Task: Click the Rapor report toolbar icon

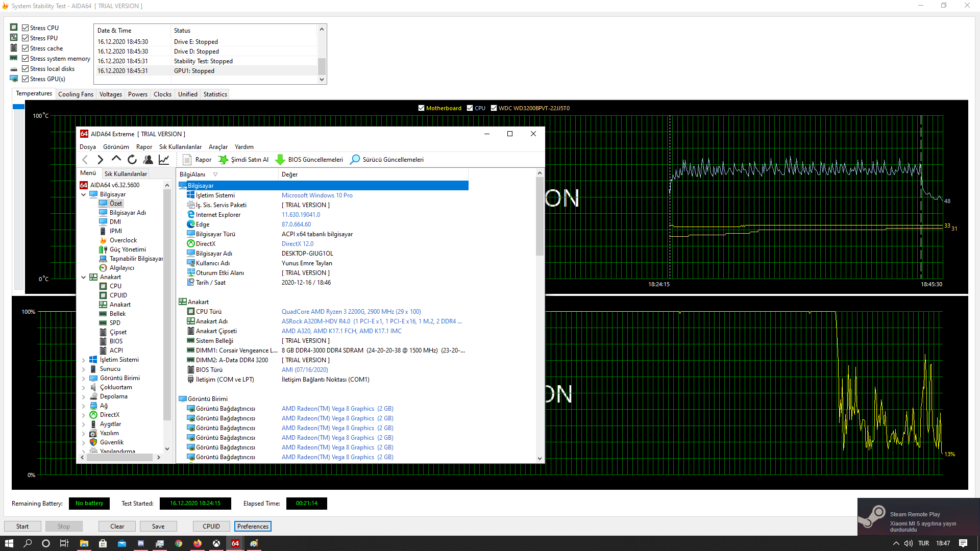Action: (187, 160)
